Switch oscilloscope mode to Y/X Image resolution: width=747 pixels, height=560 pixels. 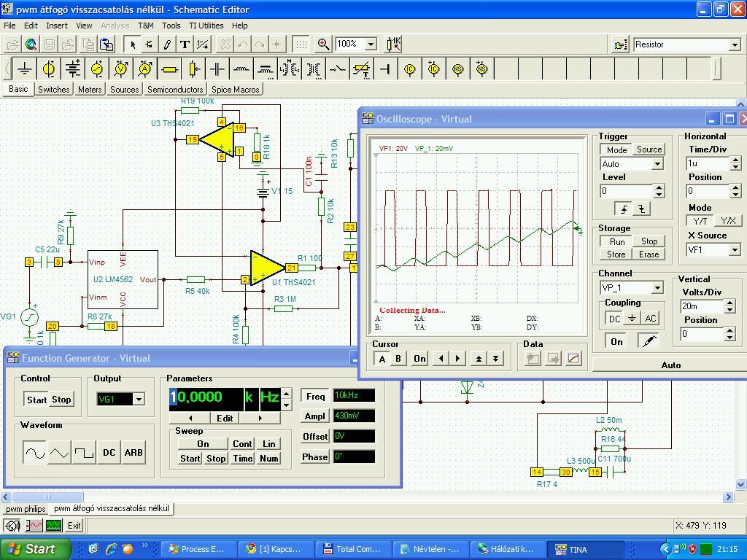pyautogui.click(x=727, y=220)
